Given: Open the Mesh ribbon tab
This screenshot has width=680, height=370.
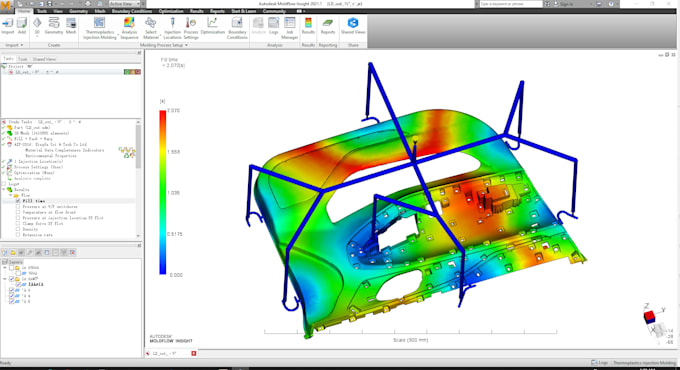Looking at the screenshot, I should coord(100,11).
